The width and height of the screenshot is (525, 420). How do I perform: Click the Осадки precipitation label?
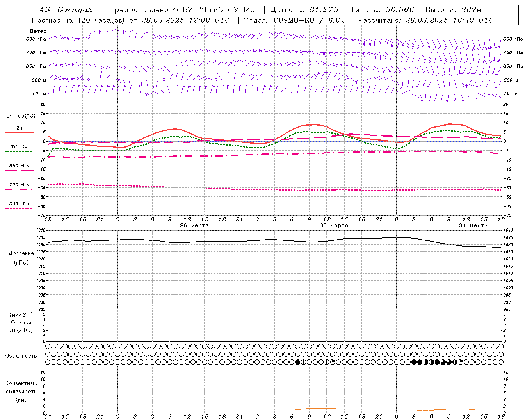21,322
